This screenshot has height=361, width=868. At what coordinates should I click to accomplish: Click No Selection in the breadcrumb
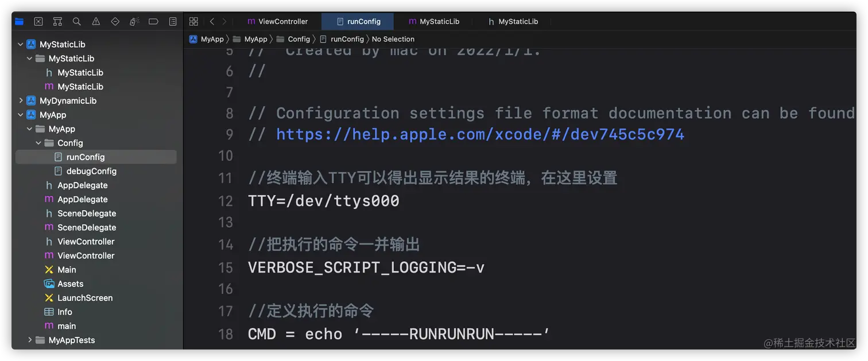[x=393, y=39]
